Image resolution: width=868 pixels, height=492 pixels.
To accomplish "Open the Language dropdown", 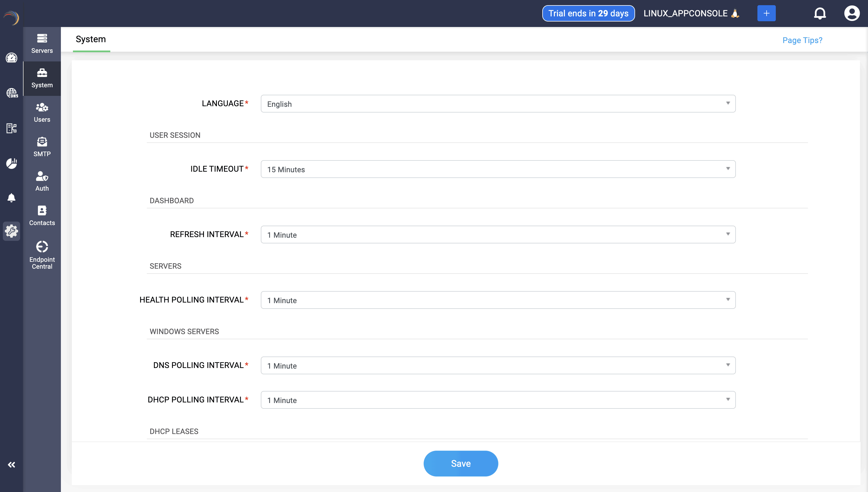I will (x=498, y=104).
